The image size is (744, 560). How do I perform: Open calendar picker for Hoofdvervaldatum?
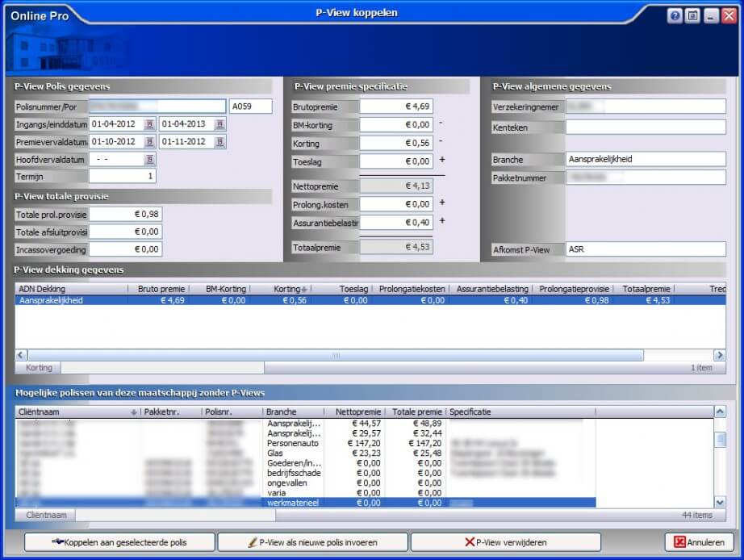pyautogui.click(x=149, y=160)
